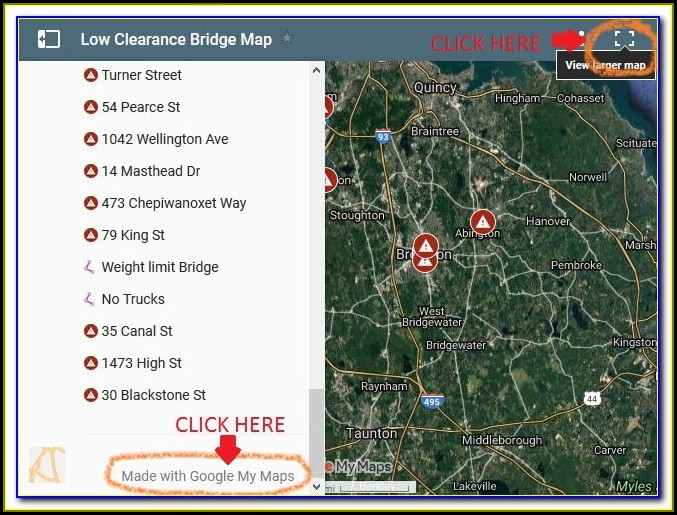Collapse the map legend sidebar icon
Screen dimensions: 677x515
point(48,39)
